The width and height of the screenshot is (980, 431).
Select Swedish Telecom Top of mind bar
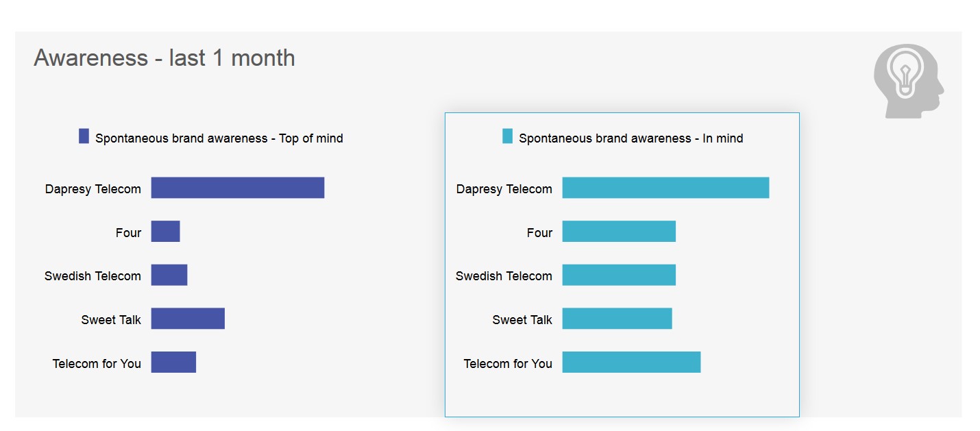click(169, 275)
